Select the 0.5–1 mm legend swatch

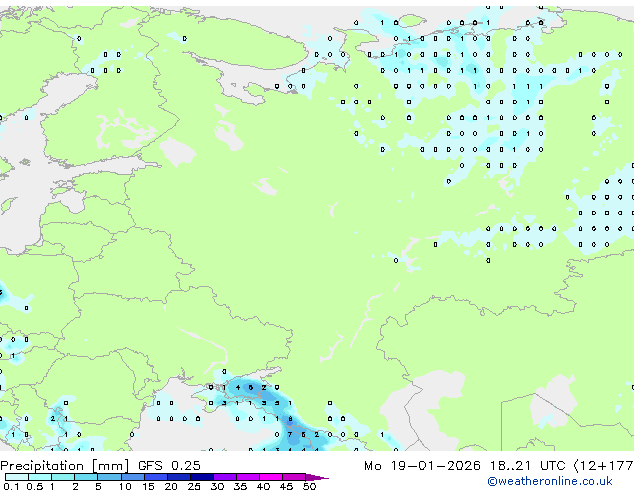tap(40, 477)
